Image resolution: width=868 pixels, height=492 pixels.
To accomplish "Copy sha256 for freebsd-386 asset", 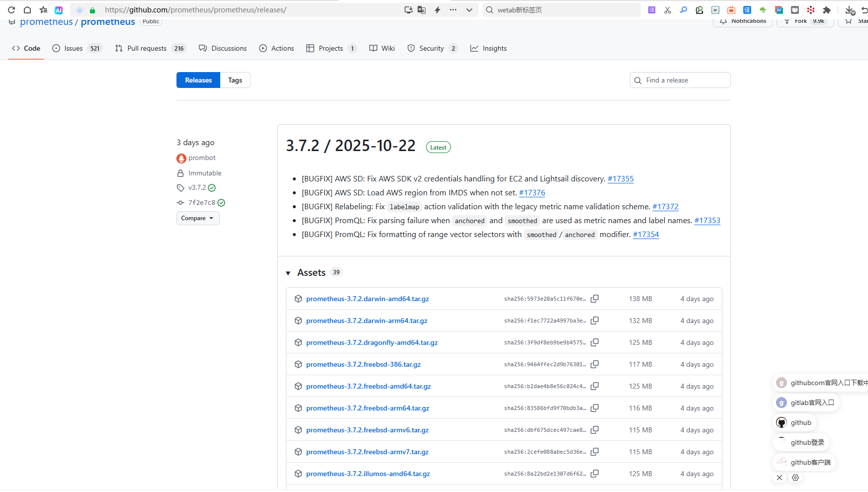I will 595,364.
